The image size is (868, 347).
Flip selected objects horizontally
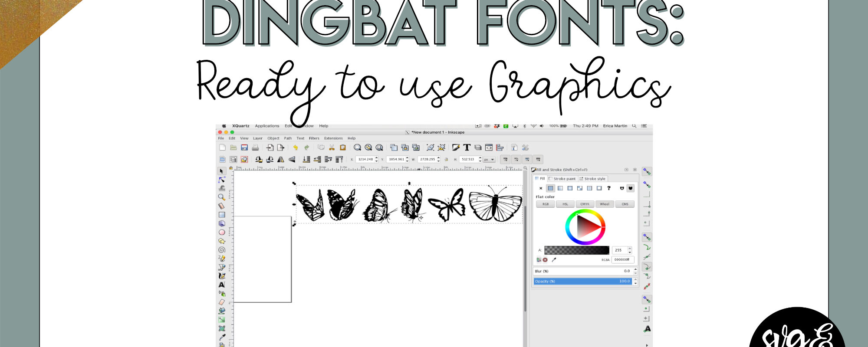coord(281,159)
